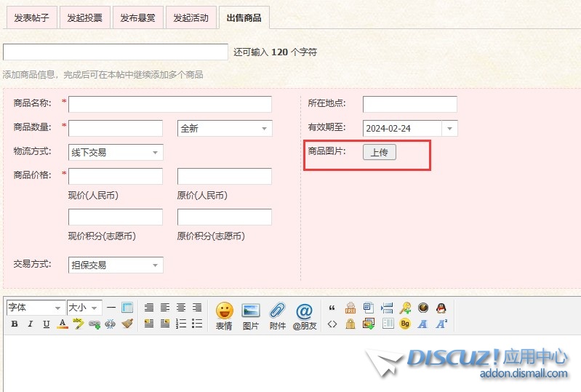Insert a numbered ordered list
Image resolution: width=581 pixels, height=392 pixels.
(181, 324)
